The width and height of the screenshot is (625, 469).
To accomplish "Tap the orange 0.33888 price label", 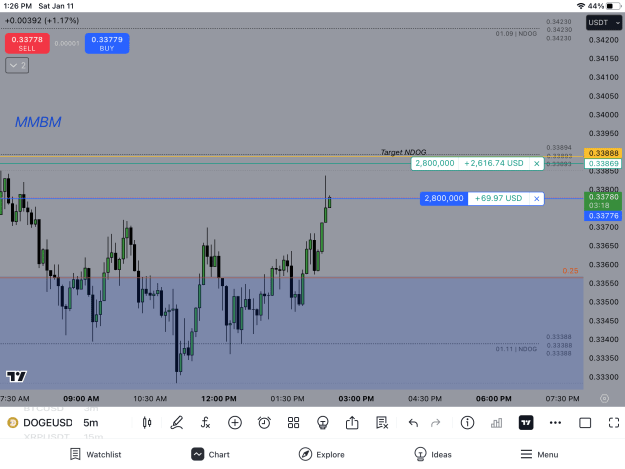I will coord(603,153).
